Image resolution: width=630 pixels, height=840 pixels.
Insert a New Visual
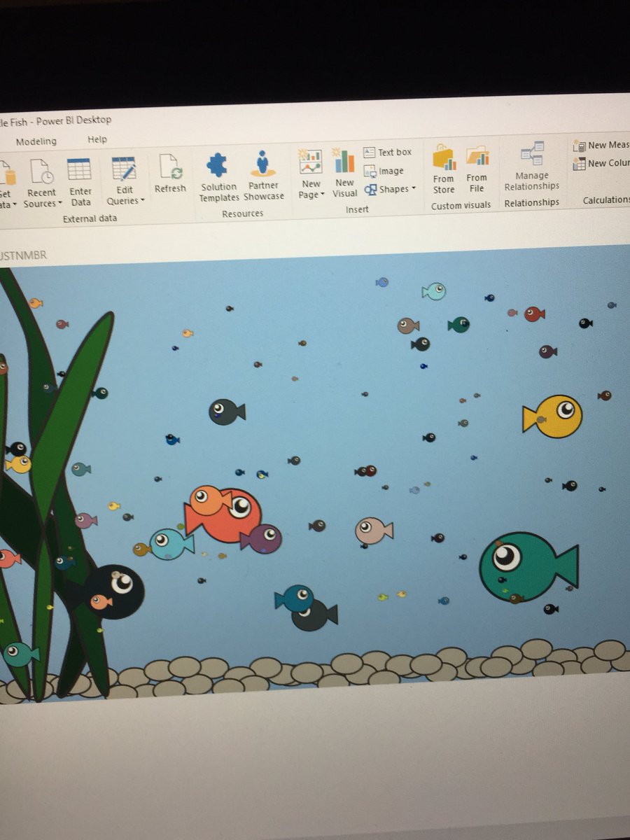344,172
